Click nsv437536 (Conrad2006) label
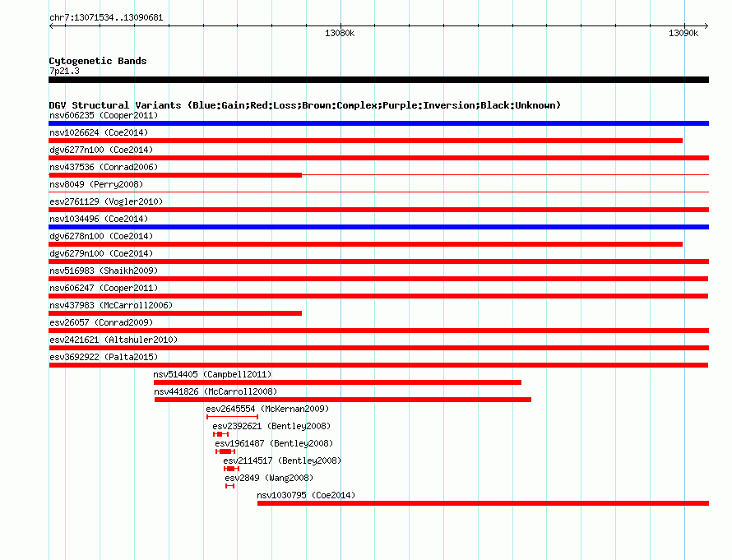Viewport: 732px width, 560px height. 104,167
